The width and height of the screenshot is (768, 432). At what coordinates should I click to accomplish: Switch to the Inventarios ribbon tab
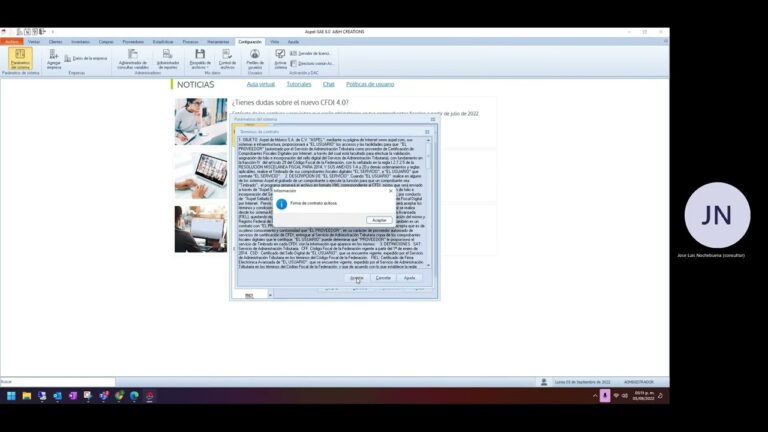(x=80, y=42)
